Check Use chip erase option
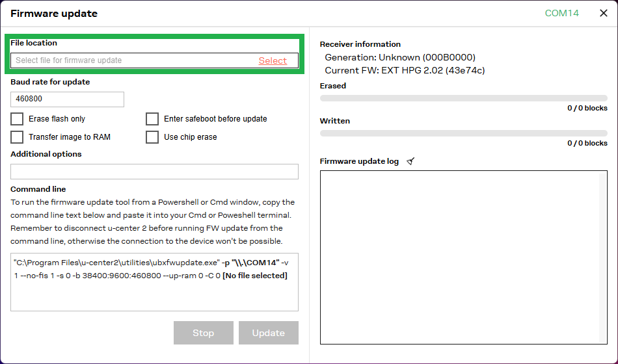This screenshot has width=618, height=364. pyautogui.click(x=152, y=137)
